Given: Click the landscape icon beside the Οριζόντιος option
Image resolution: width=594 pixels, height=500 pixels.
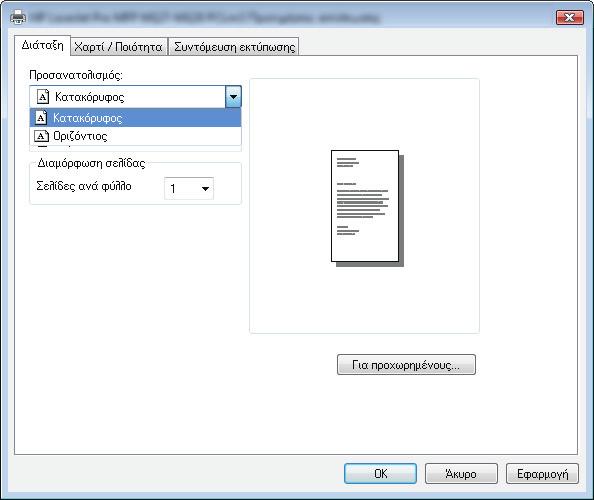Looking at the screenshot, I should (41, 136).
